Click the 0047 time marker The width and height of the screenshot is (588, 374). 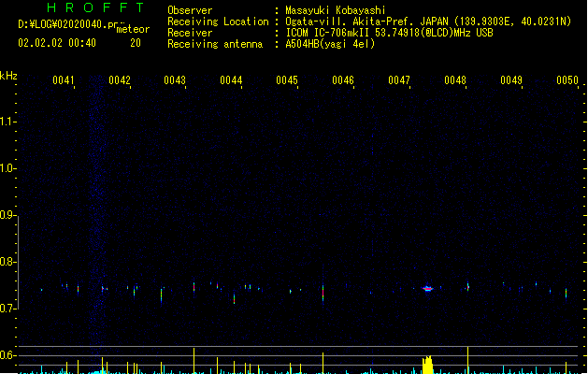399,80
